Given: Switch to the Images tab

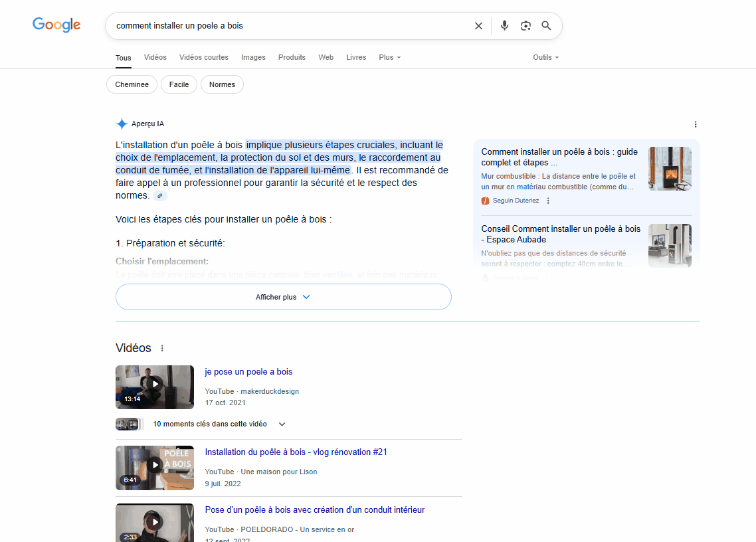Looking at the screenshot, I should pyautogui.click(x=253, y=57).
